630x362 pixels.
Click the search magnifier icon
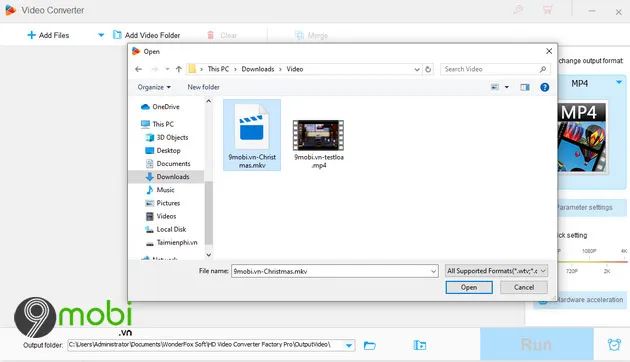coord(543,69)
